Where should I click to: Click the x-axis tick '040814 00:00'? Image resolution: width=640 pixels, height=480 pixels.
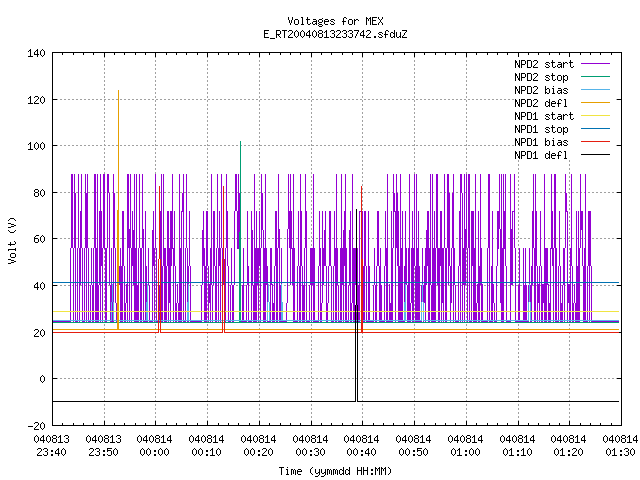[x=154, y=446]
